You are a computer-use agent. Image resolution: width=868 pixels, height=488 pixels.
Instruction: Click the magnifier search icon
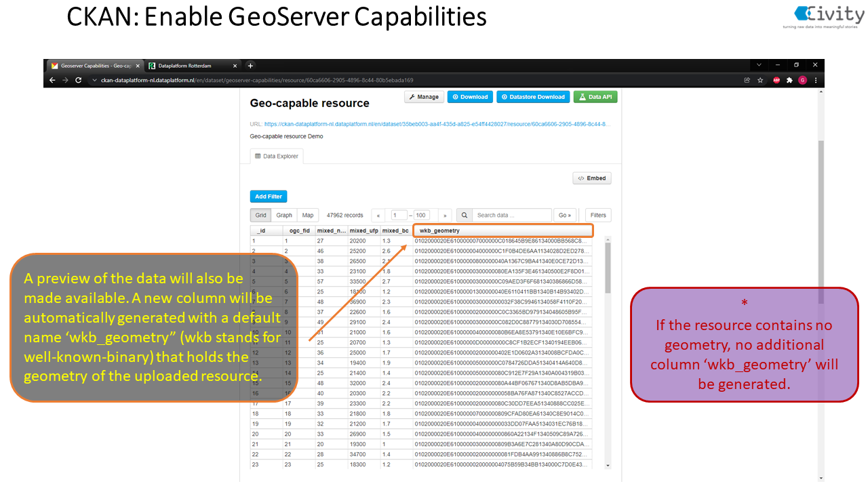pyautogui.click(x=465, y=216)
